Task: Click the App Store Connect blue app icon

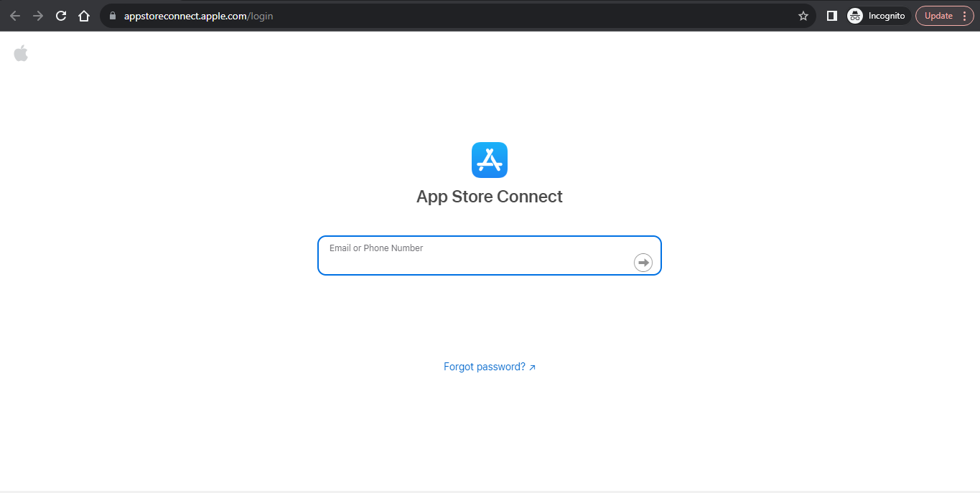Action: point(489,159)
